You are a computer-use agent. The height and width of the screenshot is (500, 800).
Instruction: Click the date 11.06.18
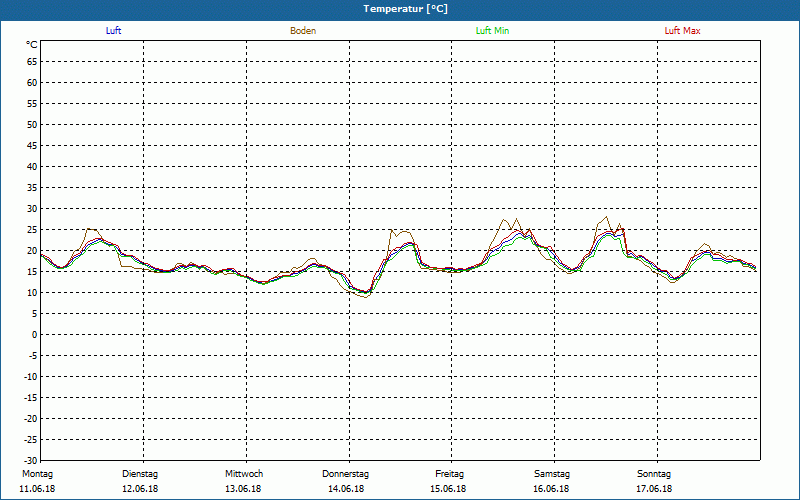tap(37, 489)
